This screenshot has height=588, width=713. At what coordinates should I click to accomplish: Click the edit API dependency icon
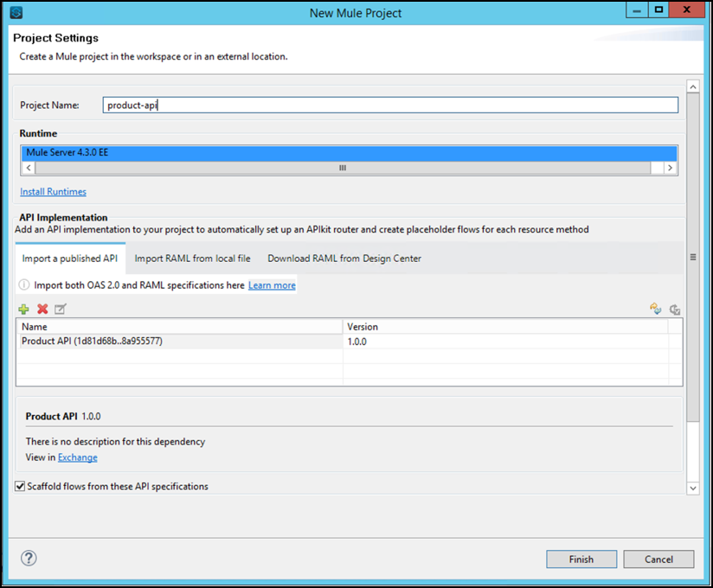(61, 310)
